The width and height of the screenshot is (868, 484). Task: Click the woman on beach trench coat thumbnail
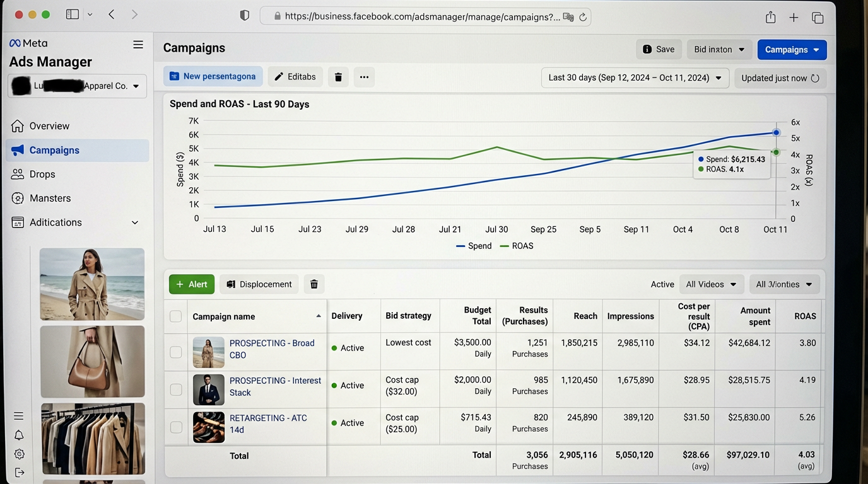pos(92,284)
